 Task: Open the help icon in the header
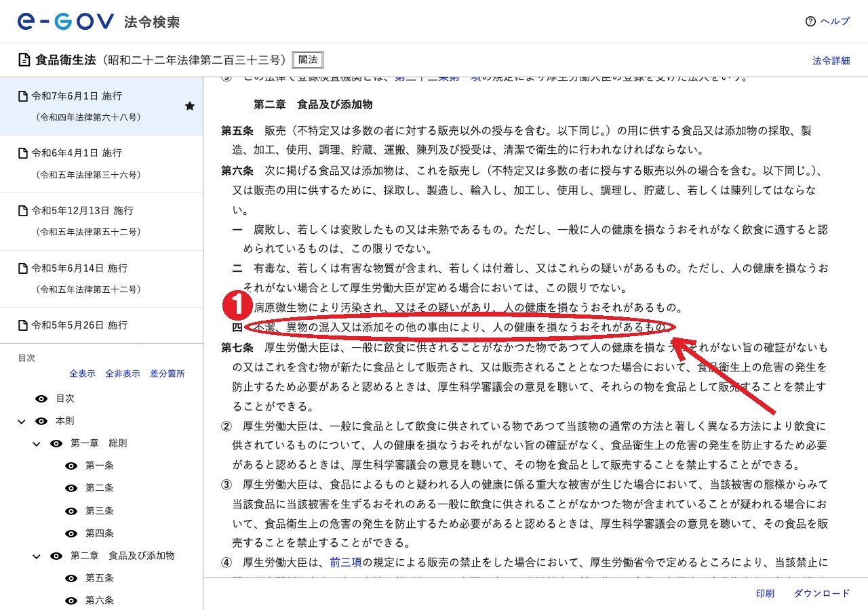810,22
